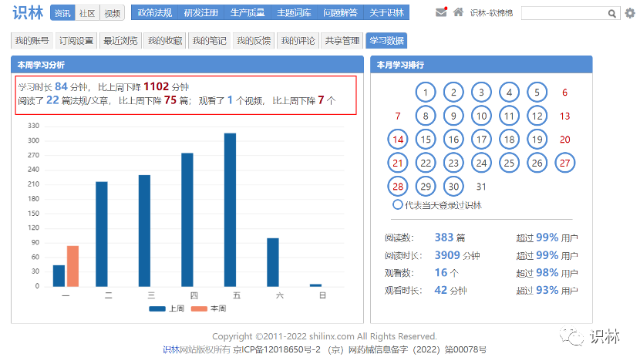
Task: Click the 识林 logo at top left
Action: [28, 12]
